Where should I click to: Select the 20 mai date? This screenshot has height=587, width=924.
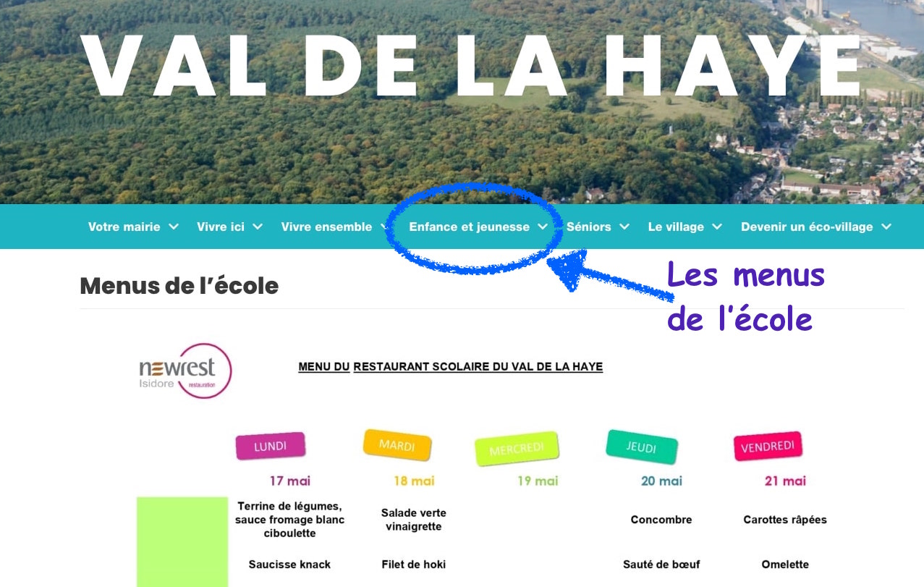(661, 481)
